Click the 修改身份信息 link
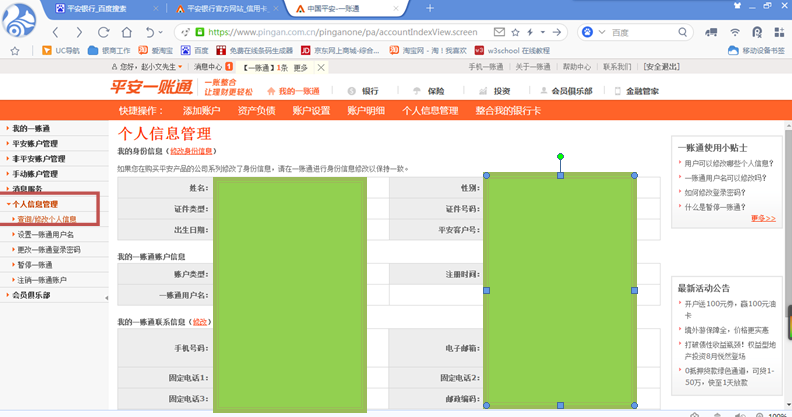 pyautogui.click(x=191, y=151)
